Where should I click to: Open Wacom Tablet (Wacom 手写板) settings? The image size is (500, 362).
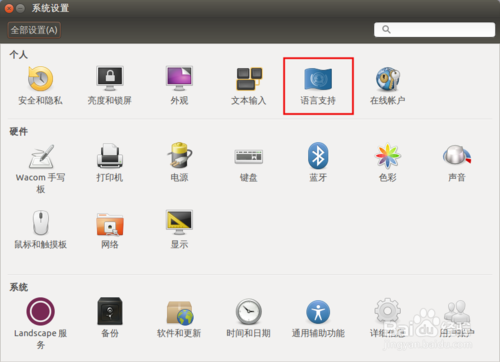pos(40,169)
